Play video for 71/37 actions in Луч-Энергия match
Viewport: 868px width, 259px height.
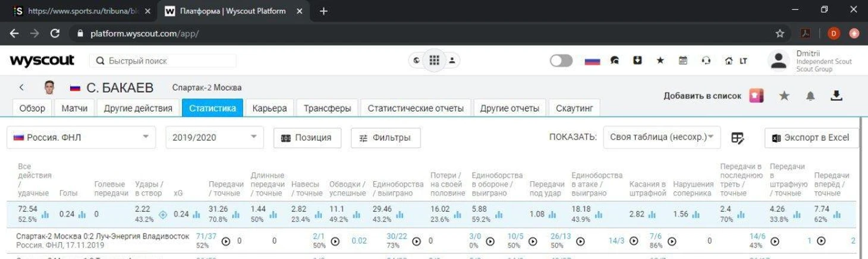click(226, 241)
